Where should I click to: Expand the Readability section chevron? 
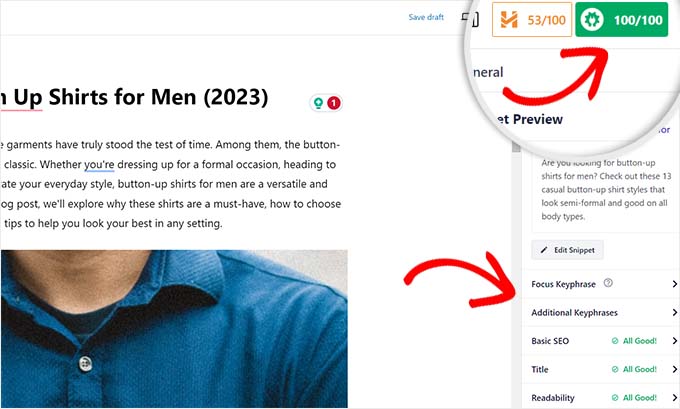tap(674, 397)
